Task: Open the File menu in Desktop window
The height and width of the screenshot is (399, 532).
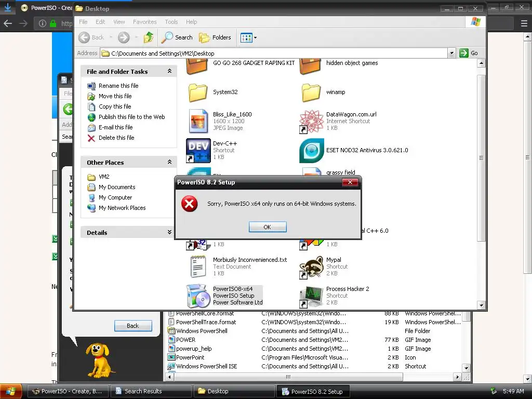Action: 83,22
